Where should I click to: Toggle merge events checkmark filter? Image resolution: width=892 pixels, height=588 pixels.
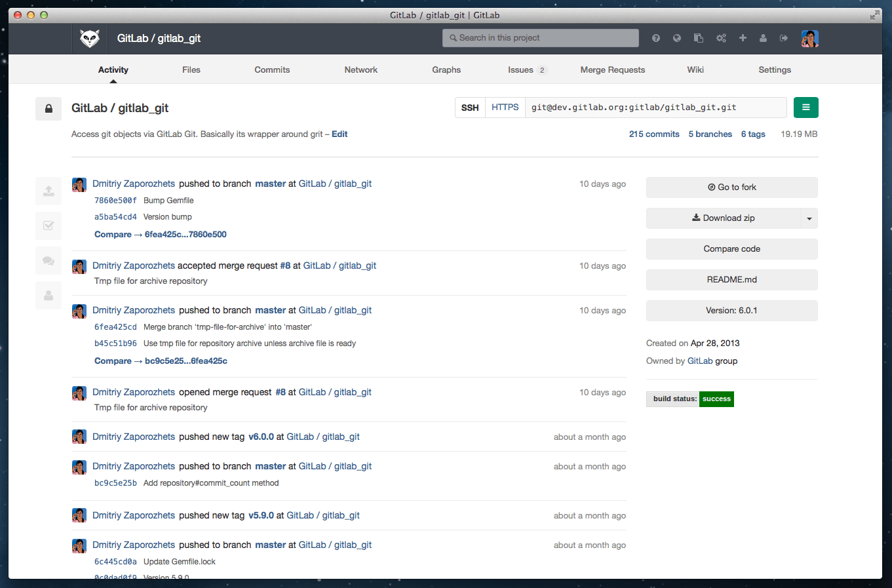pyautogui.click(x=48, y=225)
